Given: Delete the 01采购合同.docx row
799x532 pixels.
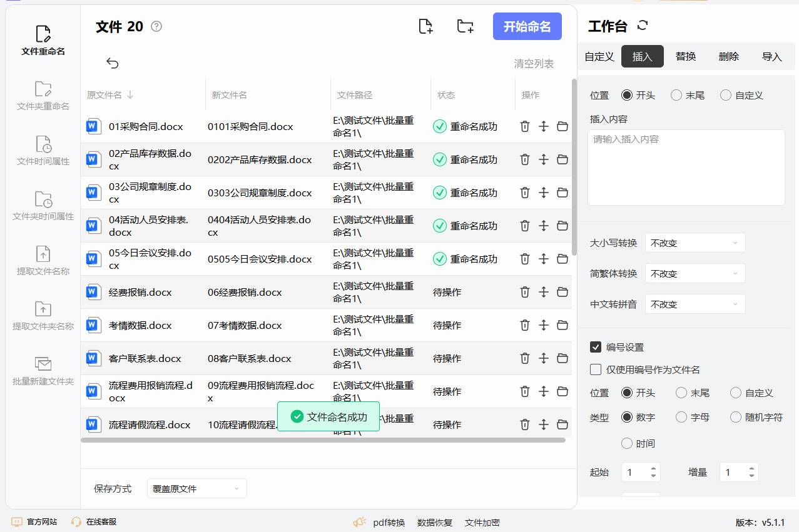Looking at the screenshot, I should click(525, 126).
